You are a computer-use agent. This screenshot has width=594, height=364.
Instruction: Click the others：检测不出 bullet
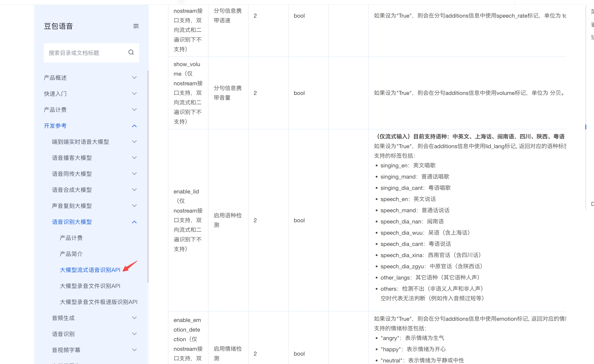point(432,289)
